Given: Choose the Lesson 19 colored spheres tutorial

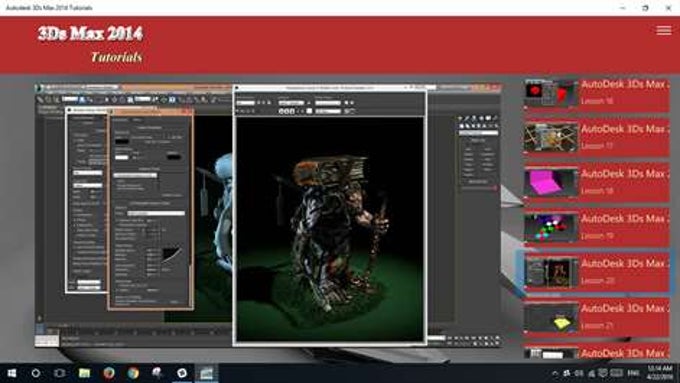Looking at the screenshot, I should click(x=597, y=227).
